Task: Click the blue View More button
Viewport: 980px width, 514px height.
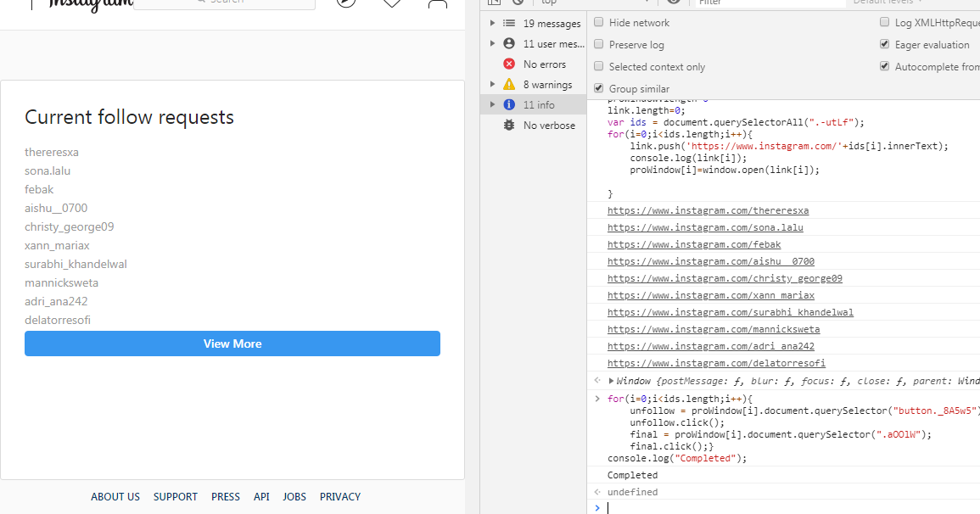Action: click(x=232, y=344)
